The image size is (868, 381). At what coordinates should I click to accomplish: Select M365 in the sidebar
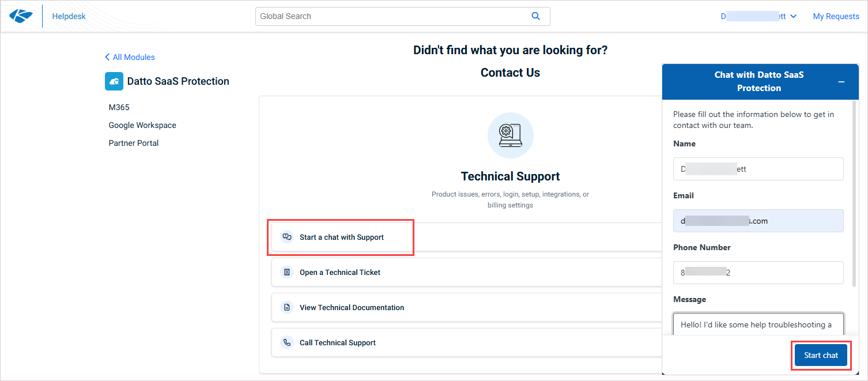(119, 107)
